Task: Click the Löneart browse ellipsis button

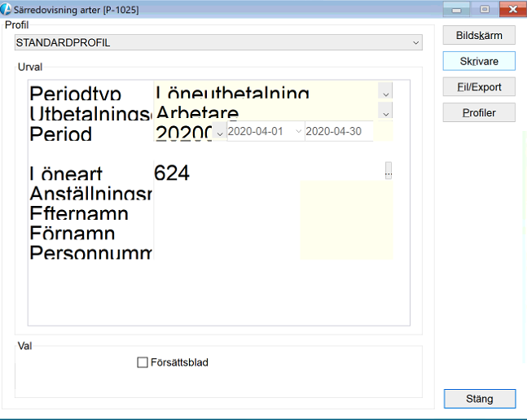Action: (x=389, y=171)
